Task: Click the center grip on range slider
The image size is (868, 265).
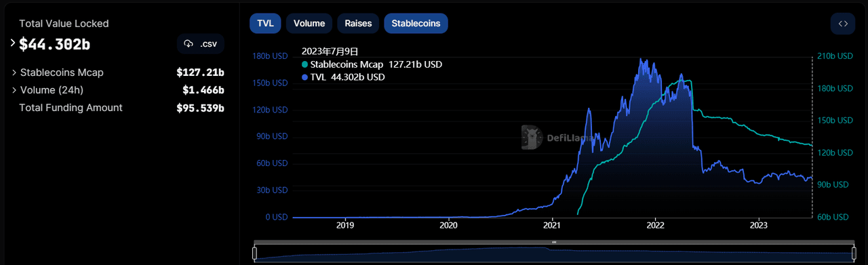Action: tap(554, 242)
